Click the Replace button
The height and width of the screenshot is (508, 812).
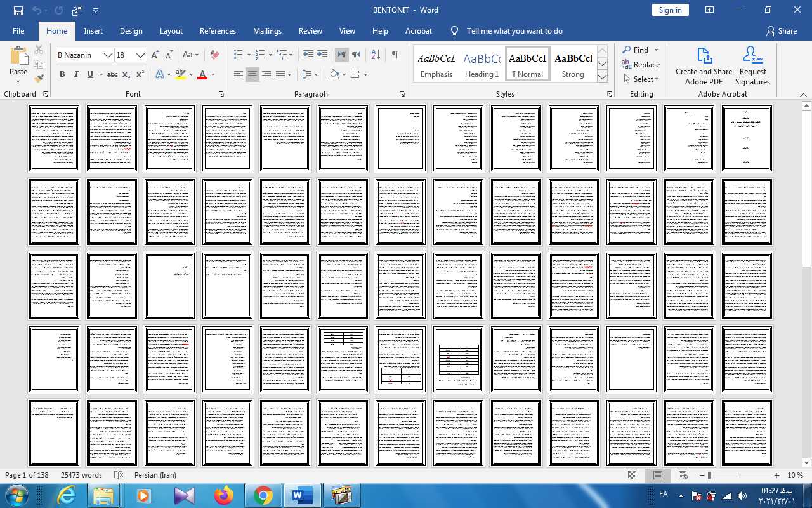pos(641,65)
